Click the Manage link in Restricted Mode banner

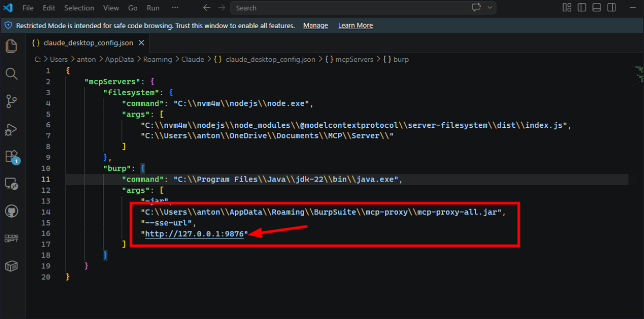[315, 26]
